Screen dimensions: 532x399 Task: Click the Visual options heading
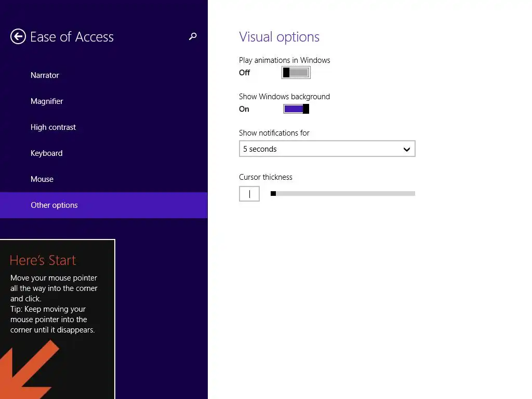coord(279,37)
